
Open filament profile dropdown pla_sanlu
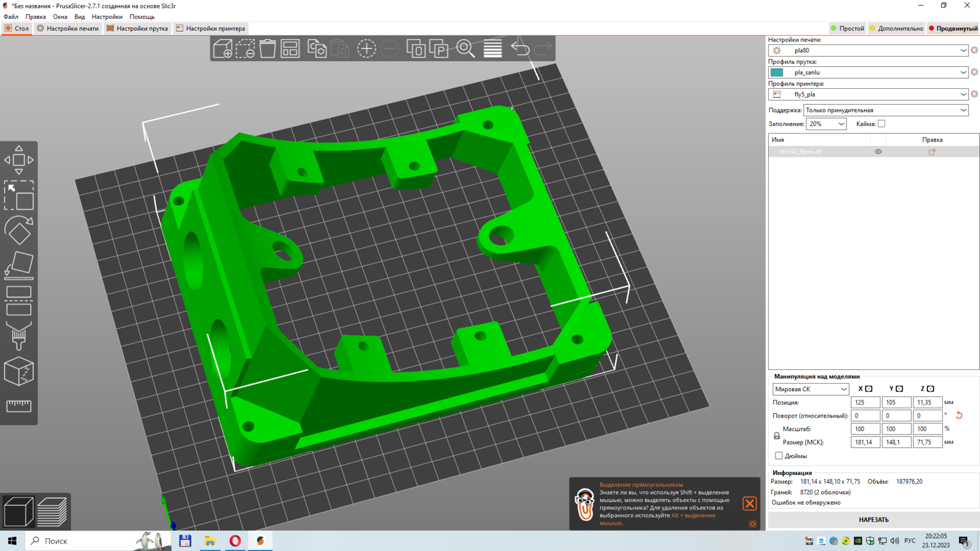[x=869, y=72]
